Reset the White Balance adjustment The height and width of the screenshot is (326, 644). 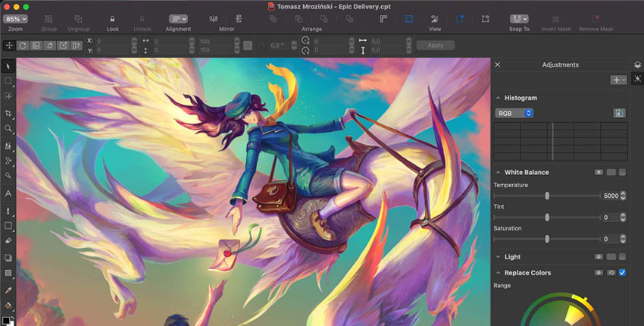coord(611,172)
